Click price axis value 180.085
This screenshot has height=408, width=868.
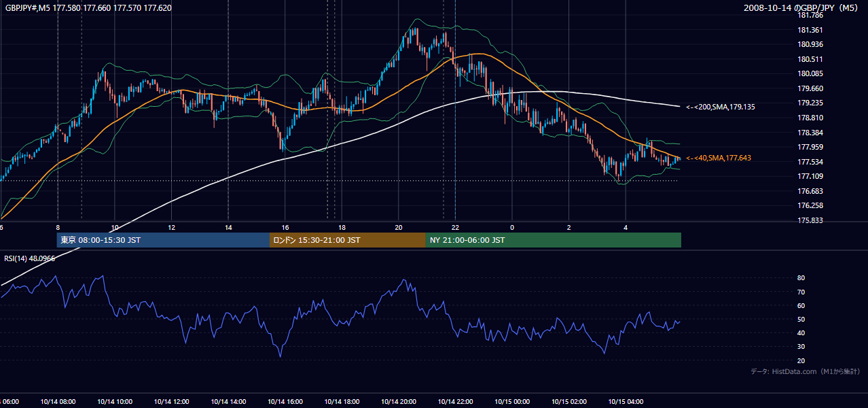coord(811,73)
